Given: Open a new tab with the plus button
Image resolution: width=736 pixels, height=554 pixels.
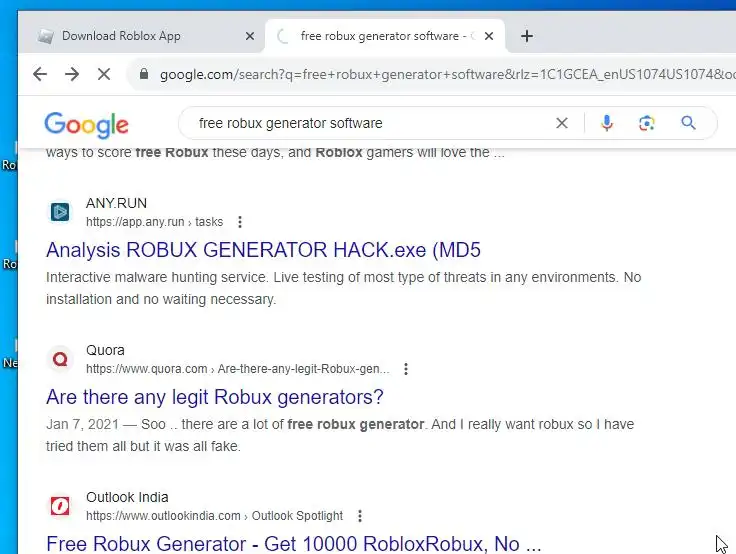Looking at the screenshot, I should [x=527, y=36].
